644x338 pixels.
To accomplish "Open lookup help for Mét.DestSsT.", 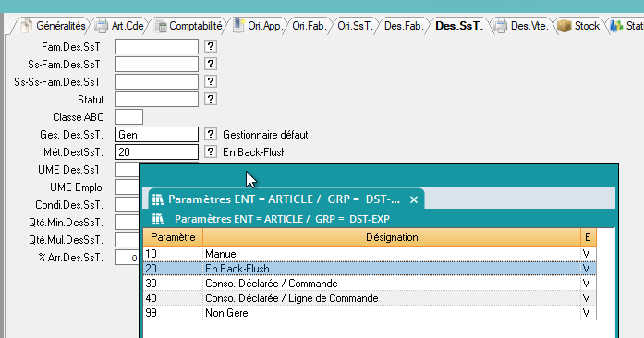I will [x=211, y=152].
